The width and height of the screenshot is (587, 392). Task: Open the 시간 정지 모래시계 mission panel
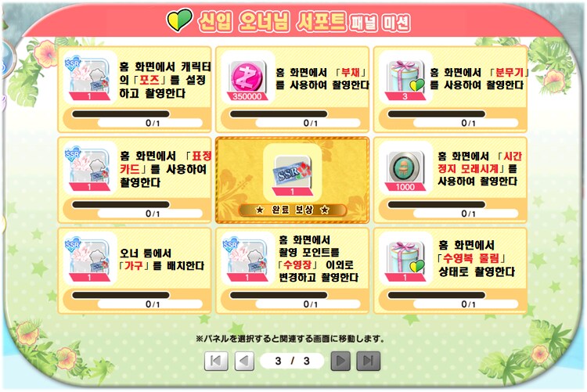tap(450, 180)
